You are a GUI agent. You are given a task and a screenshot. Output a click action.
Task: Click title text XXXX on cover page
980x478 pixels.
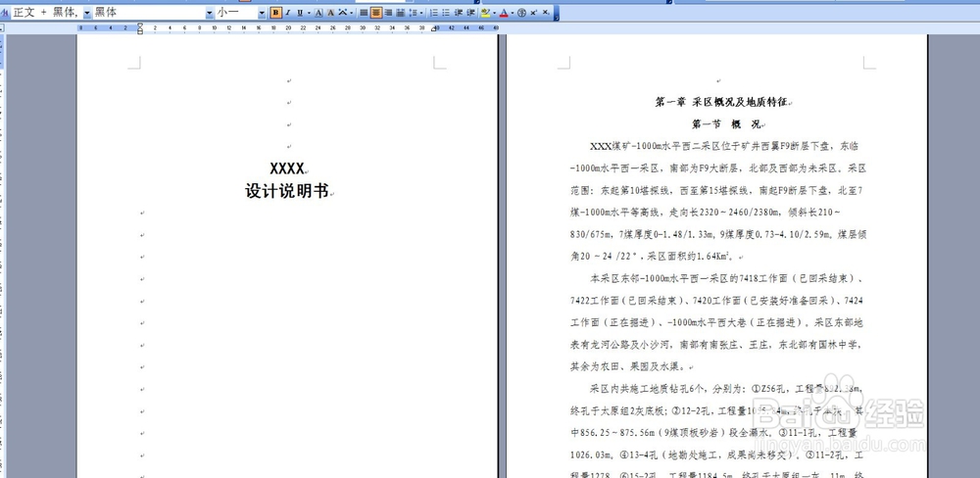pos(287,168)
